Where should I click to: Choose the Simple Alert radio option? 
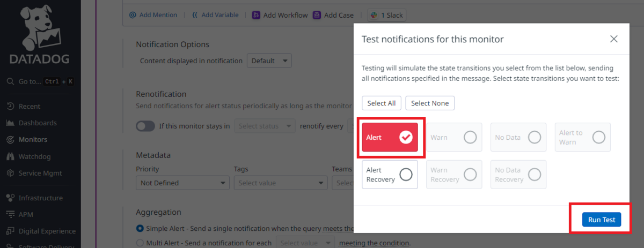(x=140, y=228)
